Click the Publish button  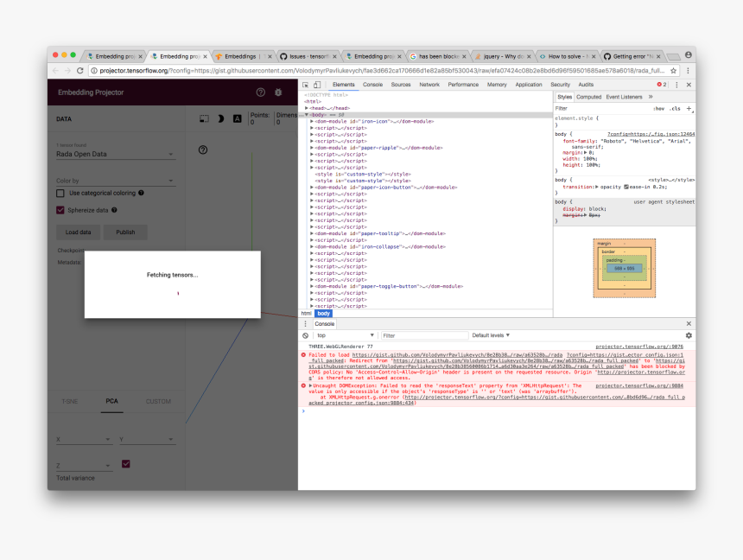(x=125, y=232)
